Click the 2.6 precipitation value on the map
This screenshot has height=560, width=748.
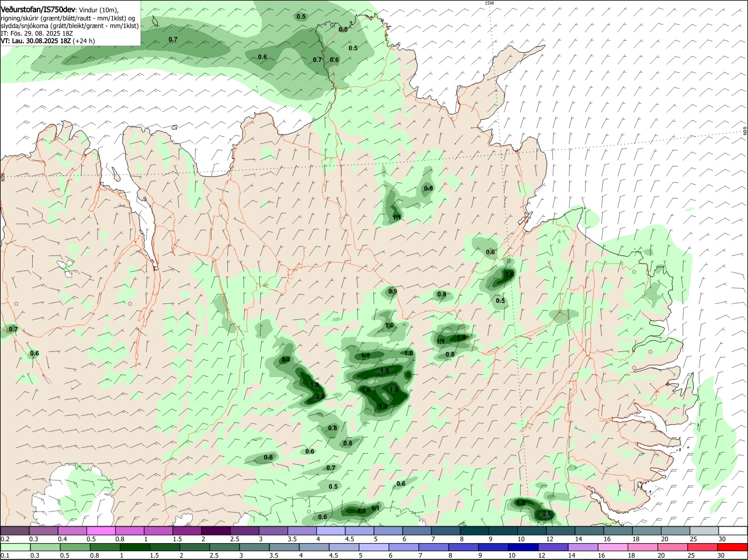[547, 514]
